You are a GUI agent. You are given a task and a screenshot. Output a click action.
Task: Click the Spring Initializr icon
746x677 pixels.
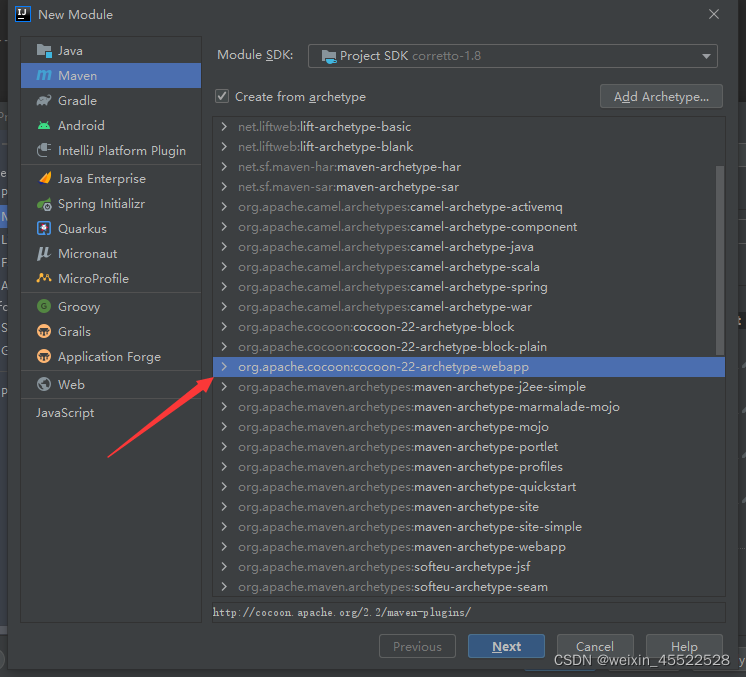pyautogui.click(x=44, y=204)
